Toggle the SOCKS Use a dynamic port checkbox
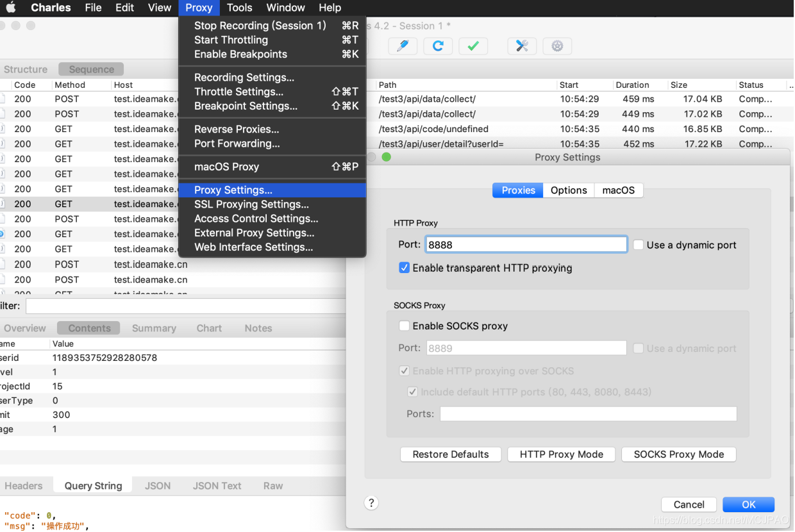This screenshot has width=795, height=532. 639,348
